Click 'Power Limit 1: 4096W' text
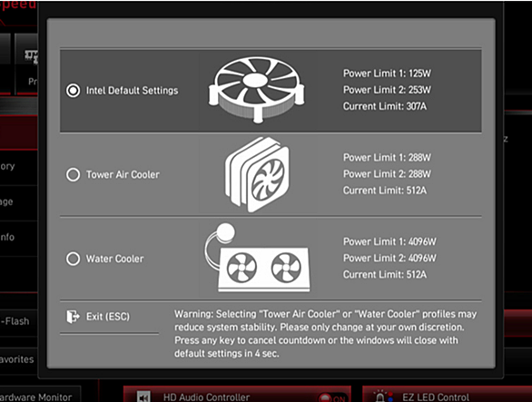Screen dimensions: 532x402 click(389, 241)
